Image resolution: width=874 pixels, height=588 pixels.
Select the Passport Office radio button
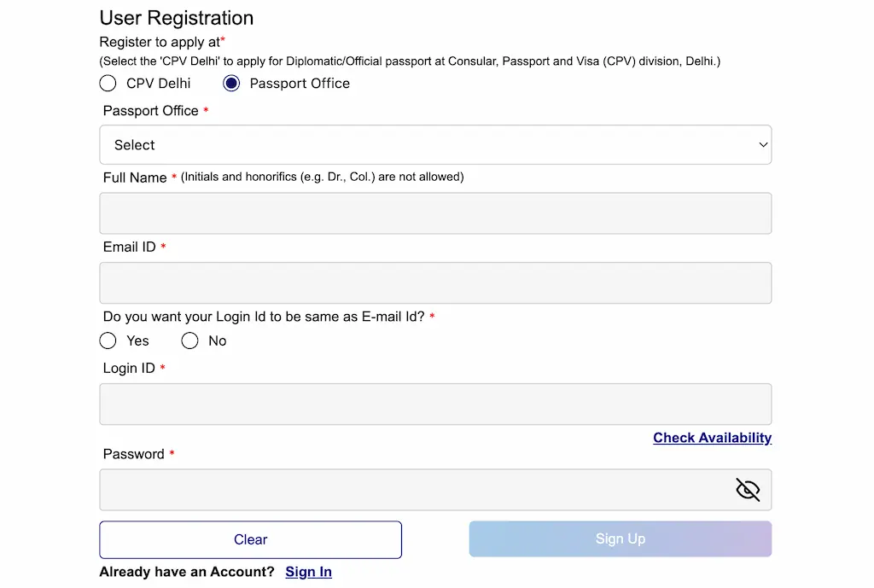click(x=230, y=83)
